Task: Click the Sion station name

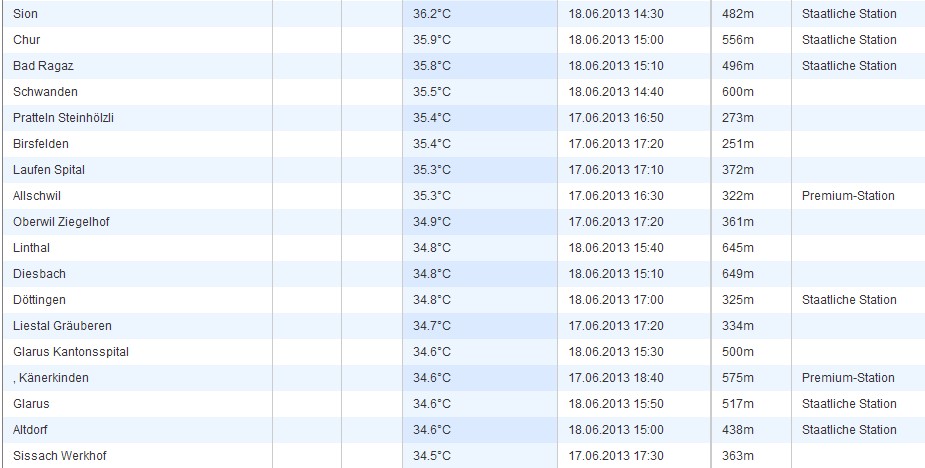Action: click(26, 14)
